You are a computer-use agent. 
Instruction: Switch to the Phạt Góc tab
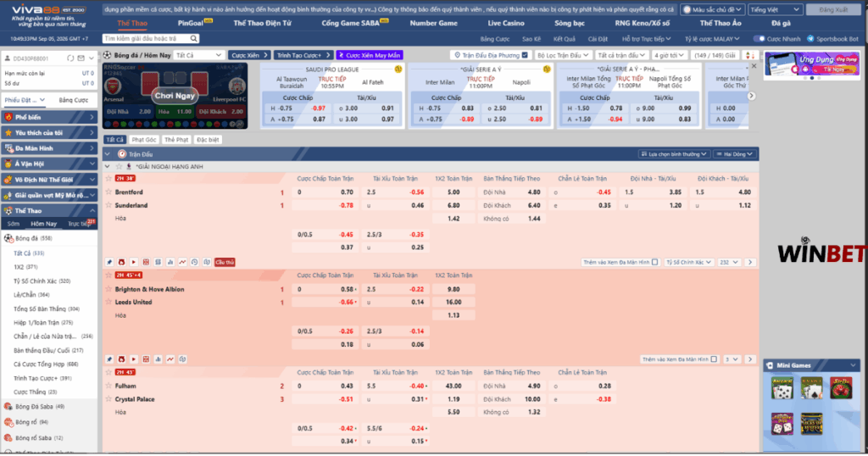pyautogui.click(x=144, y=140)
